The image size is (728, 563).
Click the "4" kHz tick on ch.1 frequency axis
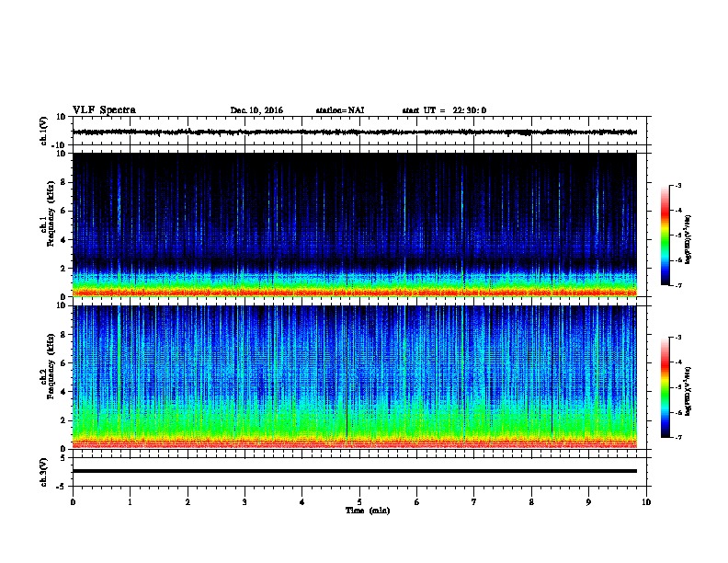tap(63, 240)
